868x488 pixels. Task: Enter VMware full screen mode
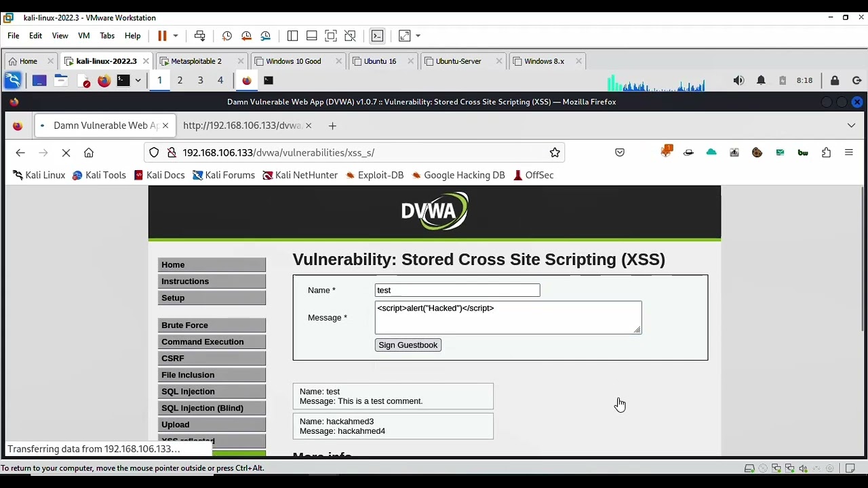point(330,36)
